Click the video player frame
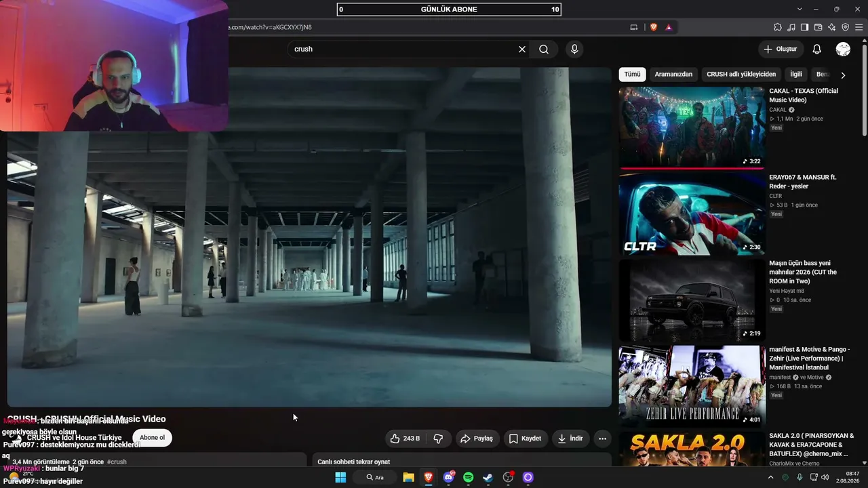Image resolution: width=868 pixels, height=488 pixels. [x=309, y=237]
